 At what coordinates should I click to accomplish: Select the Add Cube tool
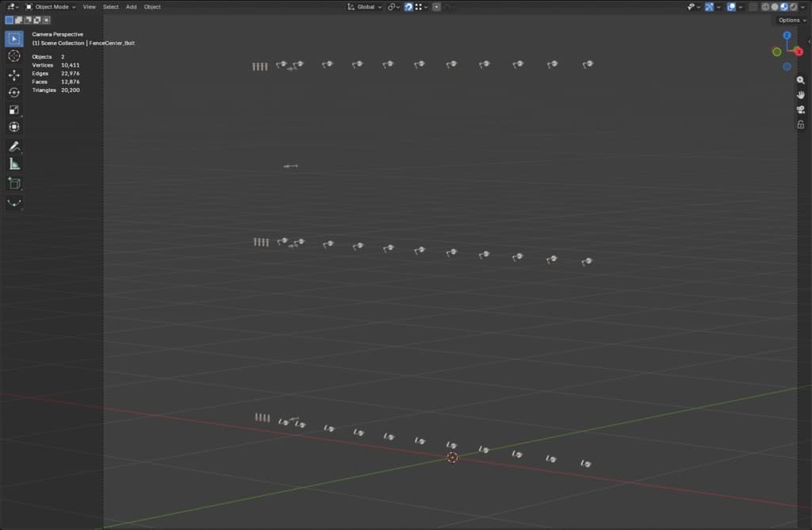14,183
